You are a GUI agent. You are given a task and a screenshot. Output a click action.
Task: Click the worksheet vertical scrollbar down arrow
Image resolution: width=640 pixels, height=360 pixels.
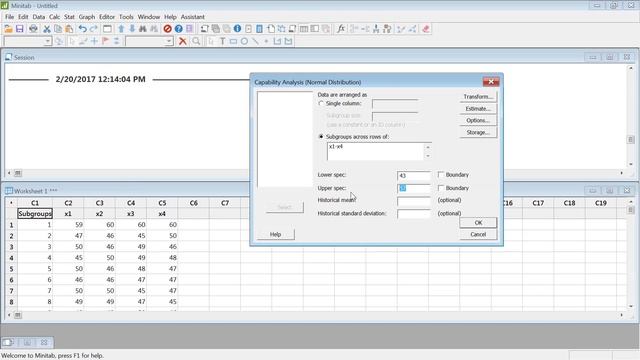click(631, 306)
